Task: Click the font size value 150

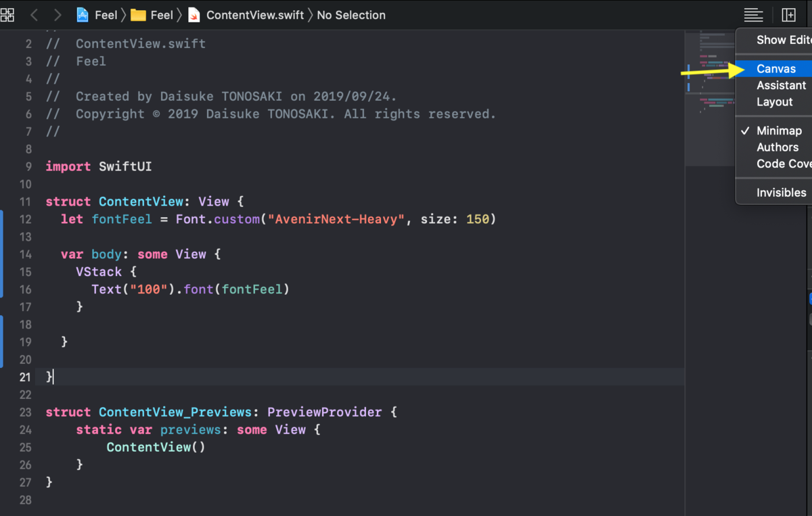Action: pyautogui.click(x=477, y=219)
